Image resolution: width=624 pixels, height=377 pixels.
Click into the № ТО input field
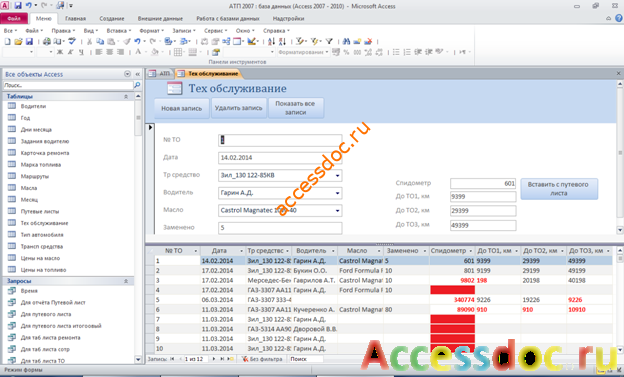(280, 140)
